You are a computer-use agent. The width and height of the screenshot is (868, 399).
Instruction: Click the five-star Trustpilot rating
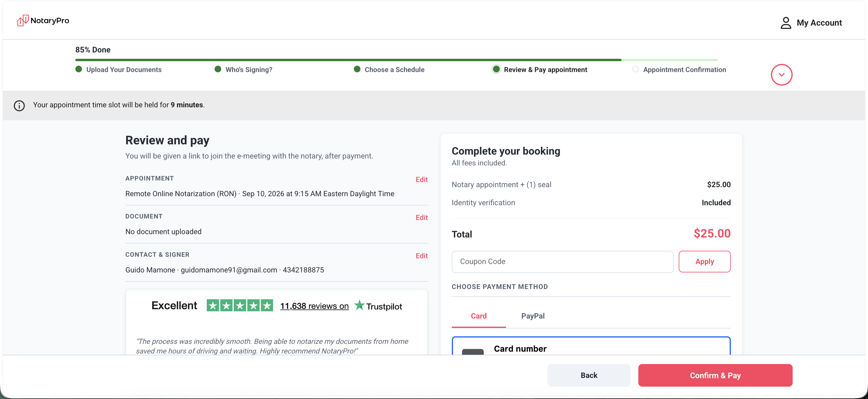240,306
